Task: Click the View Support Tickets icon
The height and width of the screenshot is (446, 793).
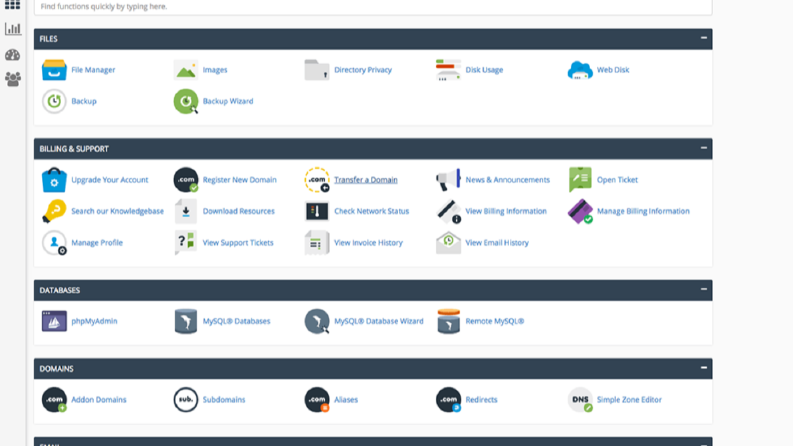Action: tap(186, 243)
